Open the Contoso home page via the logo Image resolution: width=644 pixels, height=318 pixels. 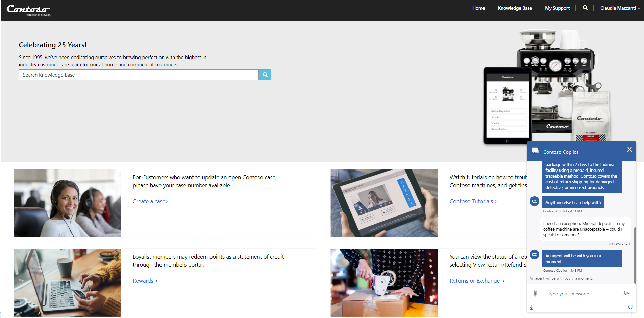pos(29,9)
